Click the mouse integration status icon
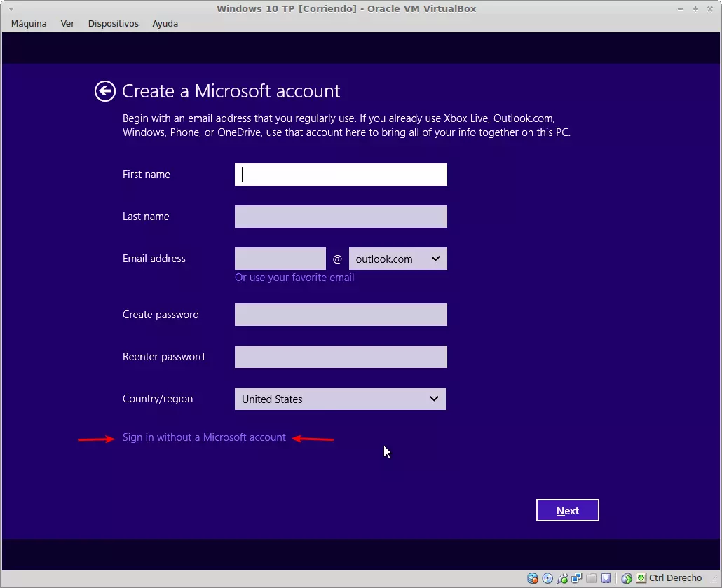This screenshot has height=588, width=722. [627, 578]
